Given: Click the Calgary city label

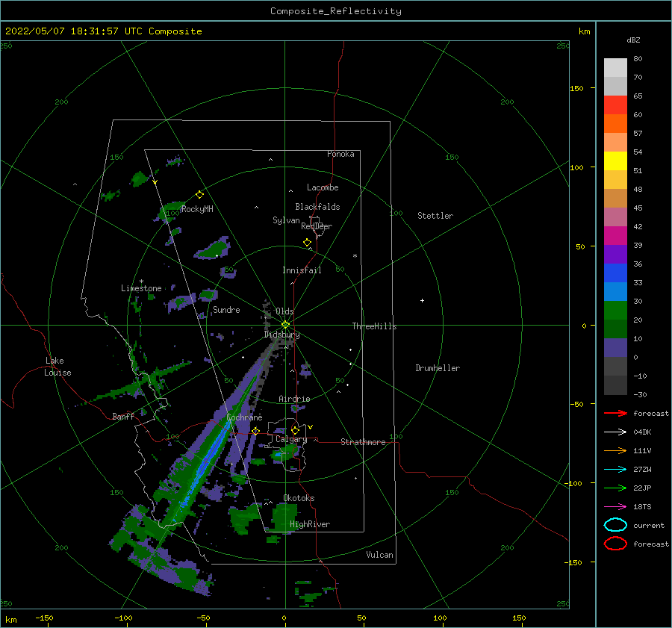Looking at the screenshot, I should click(291, 439).
